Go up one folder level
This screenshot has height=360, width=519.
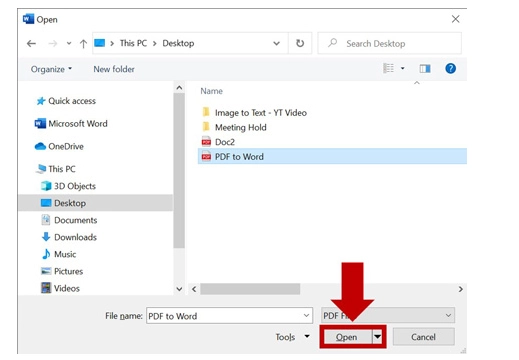(83, 43)
